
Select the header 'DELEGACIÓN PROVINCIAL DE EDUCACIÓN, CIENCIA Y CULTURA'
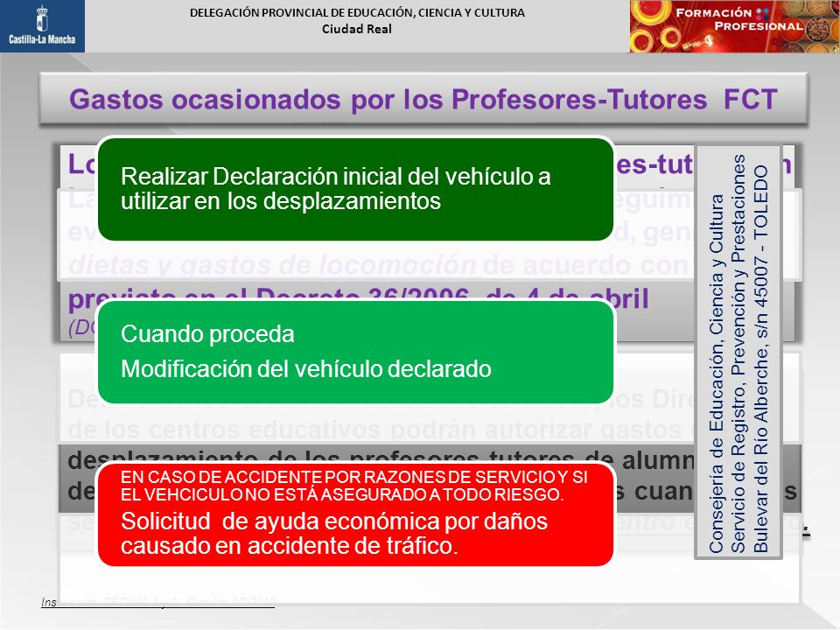[357, 13]
